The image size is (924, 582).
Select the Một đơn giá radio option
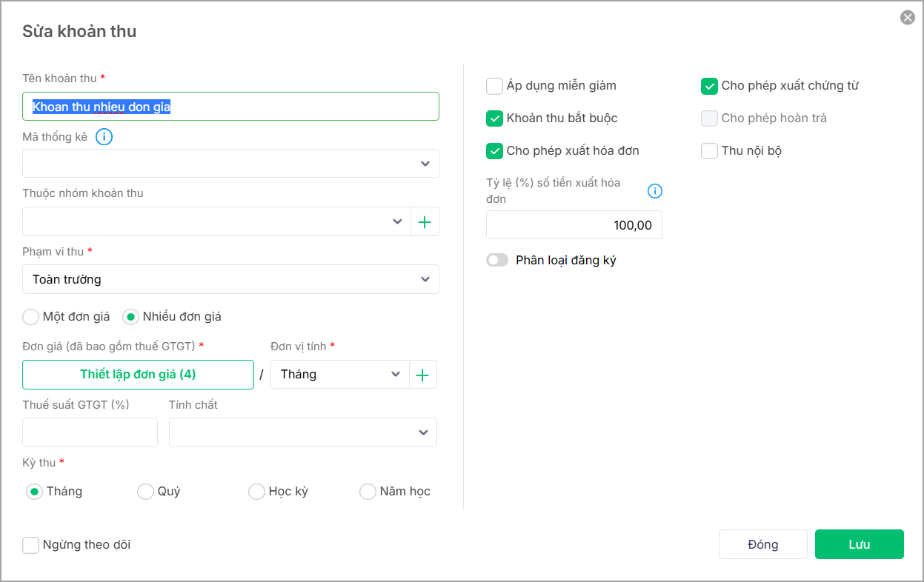(x=30, y=317)
